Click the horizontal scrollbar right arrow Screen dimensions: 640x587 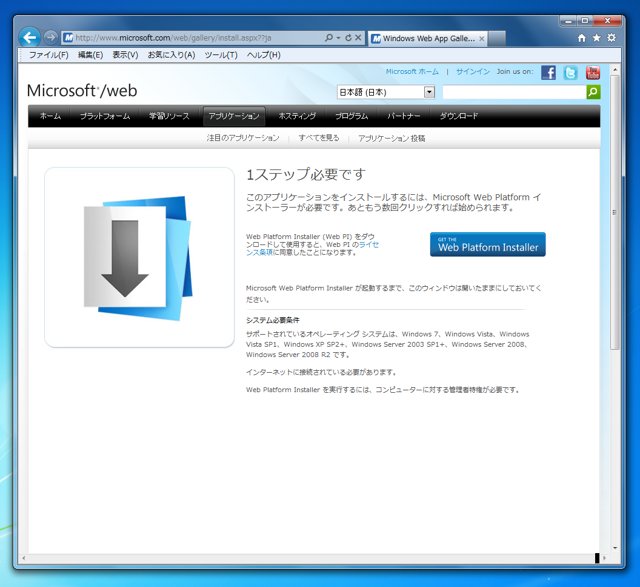(604, 558)
